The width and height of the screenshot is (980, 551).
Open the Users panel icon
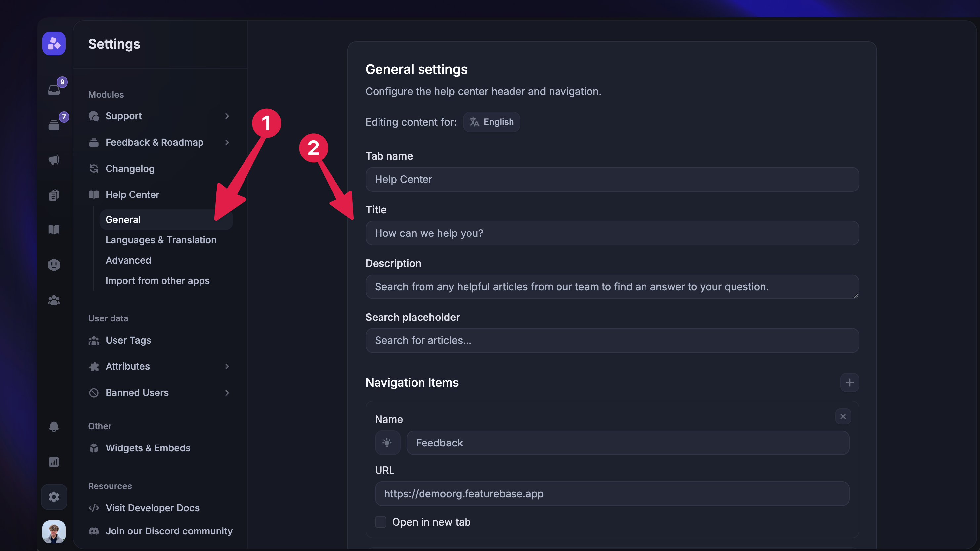click(x=54, y=300)
